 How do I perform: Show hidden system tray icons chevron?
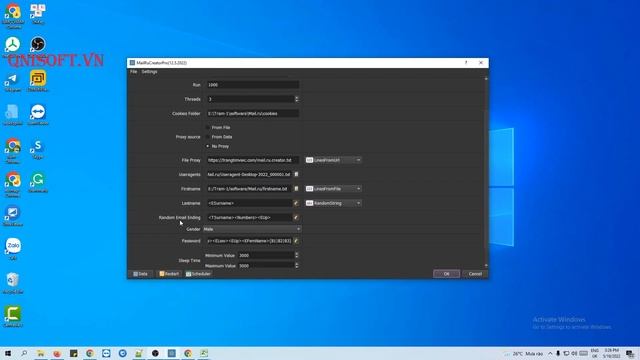(x=550, y=353)
